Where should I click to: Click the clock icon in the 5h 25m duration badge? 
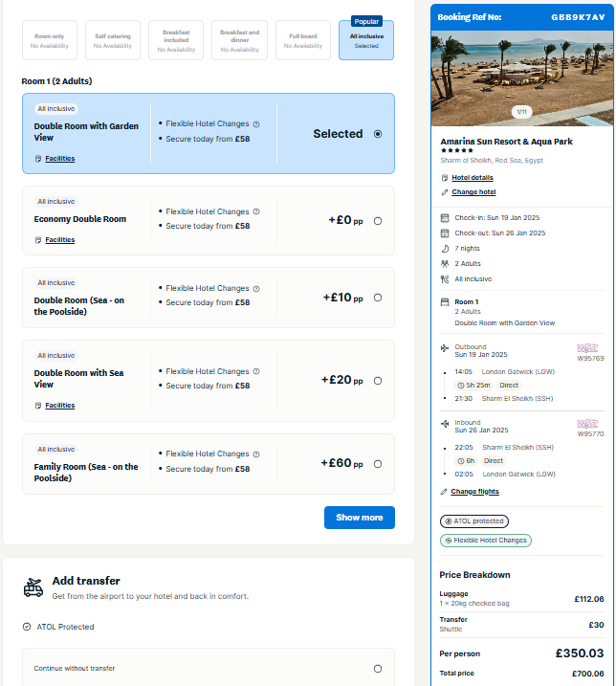point(461,386)
